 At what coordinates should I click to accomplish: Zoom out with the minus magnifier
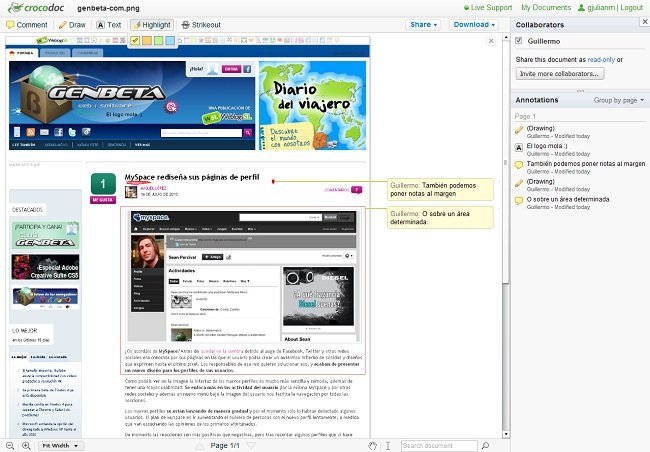(x=10, y=446)
